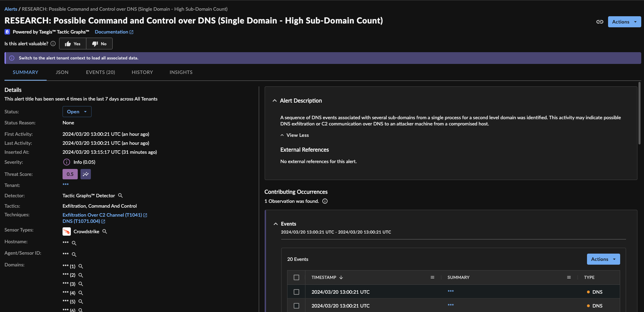Search domain (3) with magnifier

[x=80, y=284]
